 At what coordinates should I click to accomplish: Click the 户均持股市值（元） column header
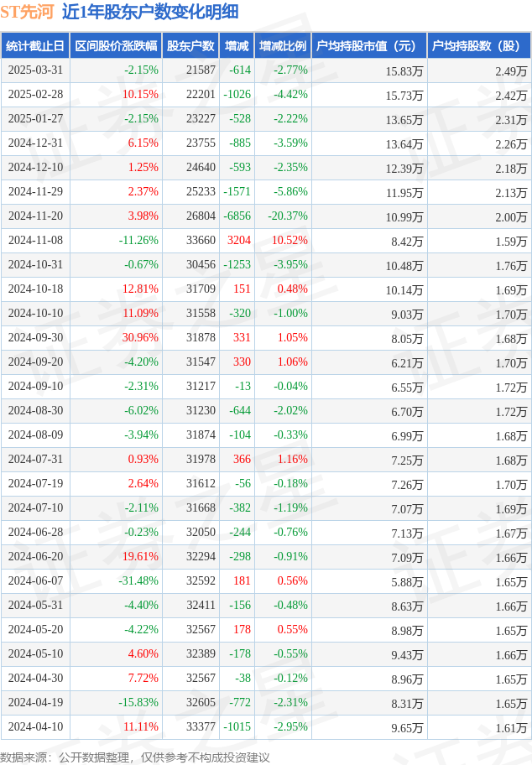(369, 46)
